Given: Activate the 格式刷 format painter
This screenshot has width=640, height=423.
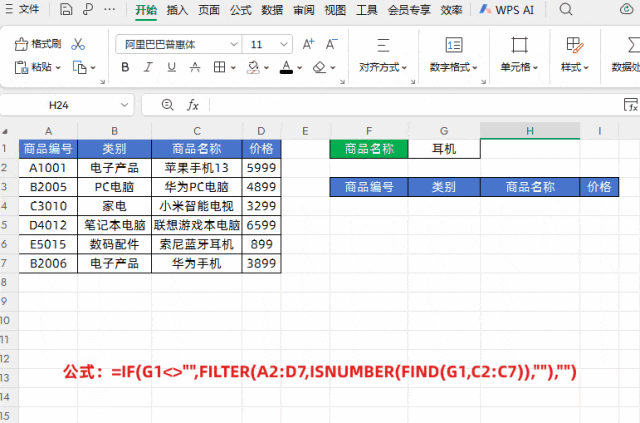Looking at the screenshot, I should click(x=38, y=44).
